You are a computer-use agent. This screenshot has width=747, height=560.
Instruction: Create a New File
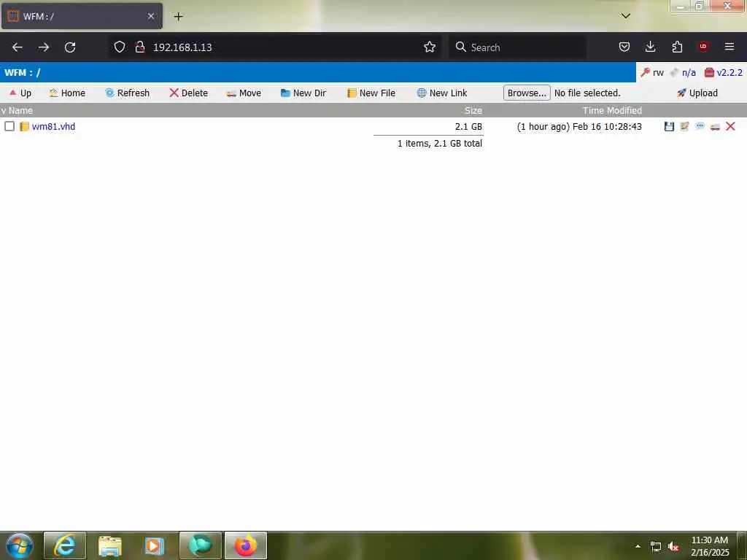point(371,93)
